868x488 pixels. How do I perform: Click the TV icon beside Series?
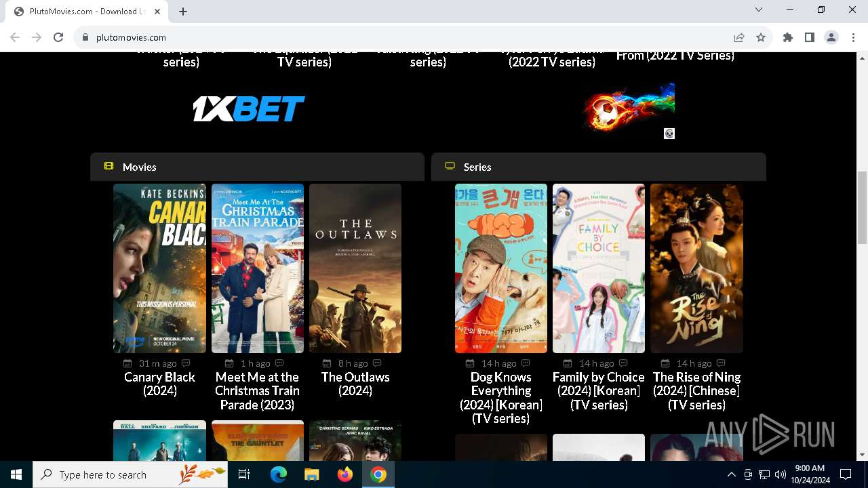[x=450, y=166]
